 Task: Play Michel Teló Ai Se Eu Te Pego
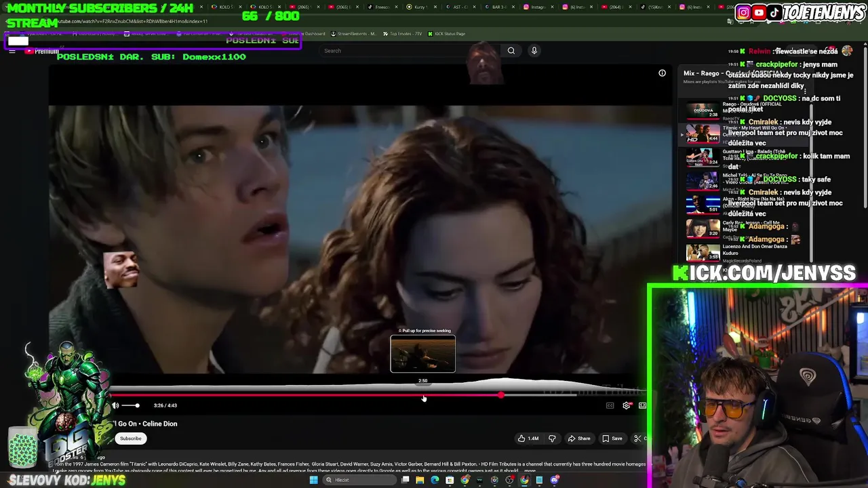703,181
